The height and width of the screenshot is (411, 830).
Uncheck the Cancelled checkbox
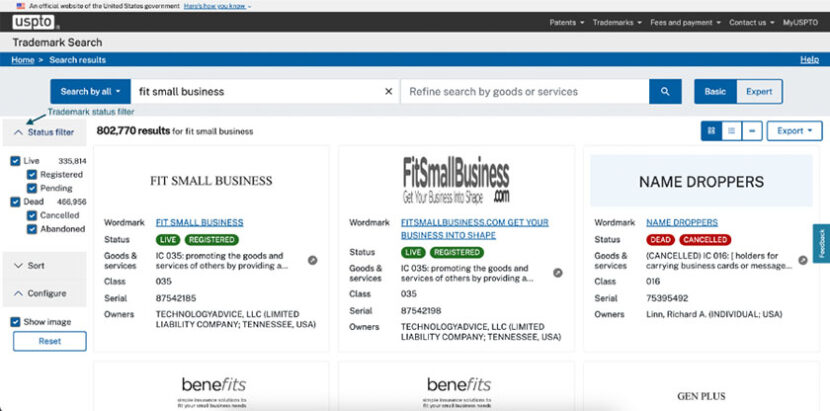[x=32, y=216]
